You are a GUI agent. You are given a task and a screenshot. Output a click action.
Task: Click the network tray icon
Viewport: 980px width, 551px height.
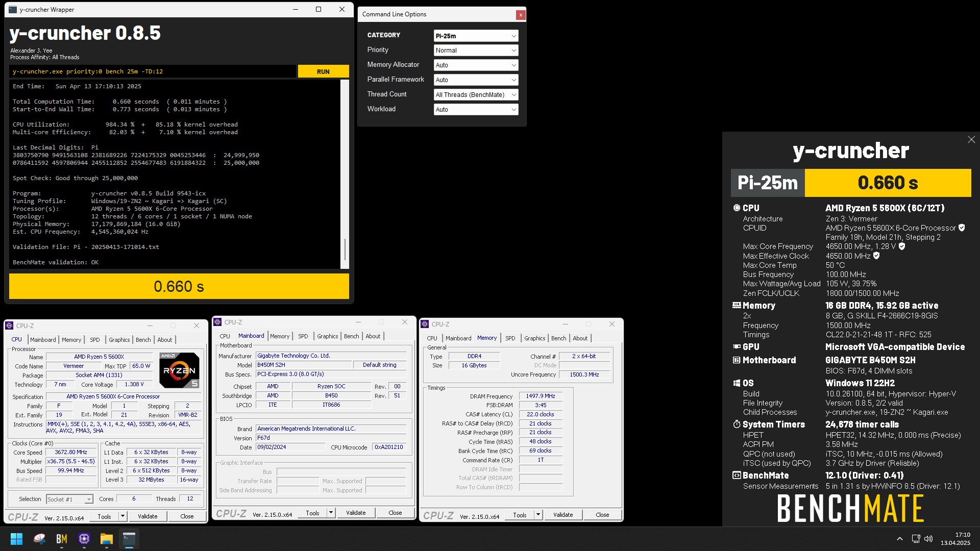pyautogui.click(x=916, y=539)
